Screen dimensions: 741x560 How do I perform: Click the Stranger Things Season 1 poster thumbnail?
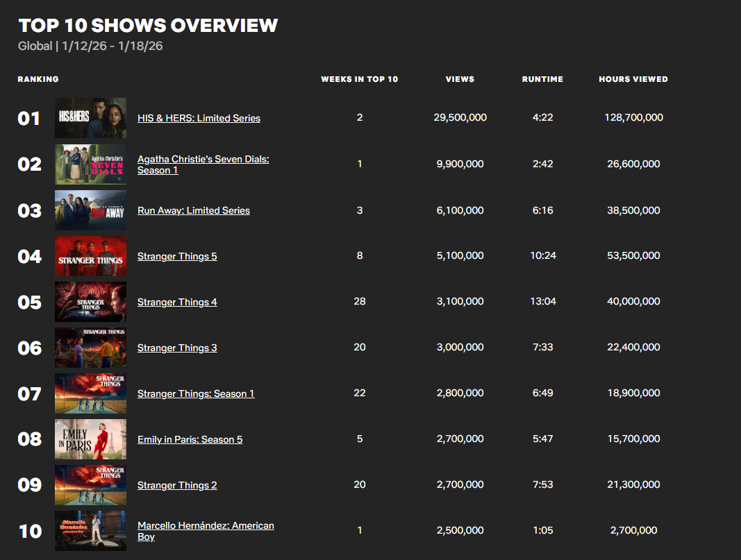pyautogui.click(x=90, y=393)
